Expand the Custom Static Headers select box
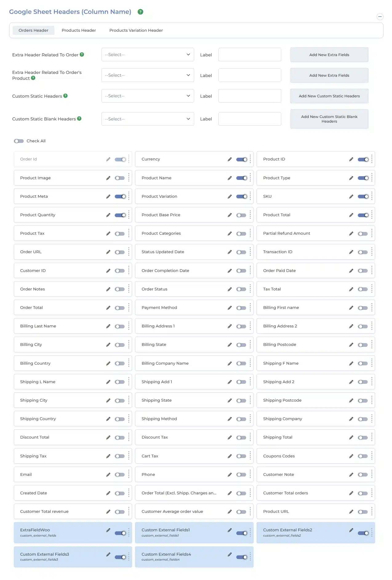This screenshot has height=580, width=392. [148, 96]
